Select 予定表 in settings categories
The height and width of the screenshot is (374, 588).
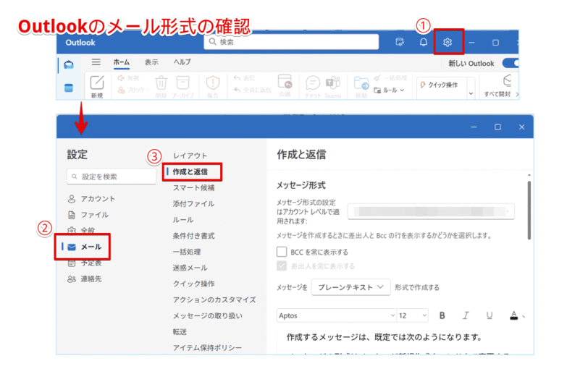click(85, 263)
